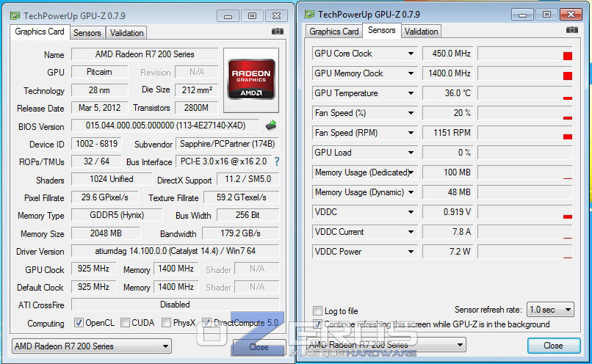Click the Fan Speed reading 1151 RPM

(448, 133)
